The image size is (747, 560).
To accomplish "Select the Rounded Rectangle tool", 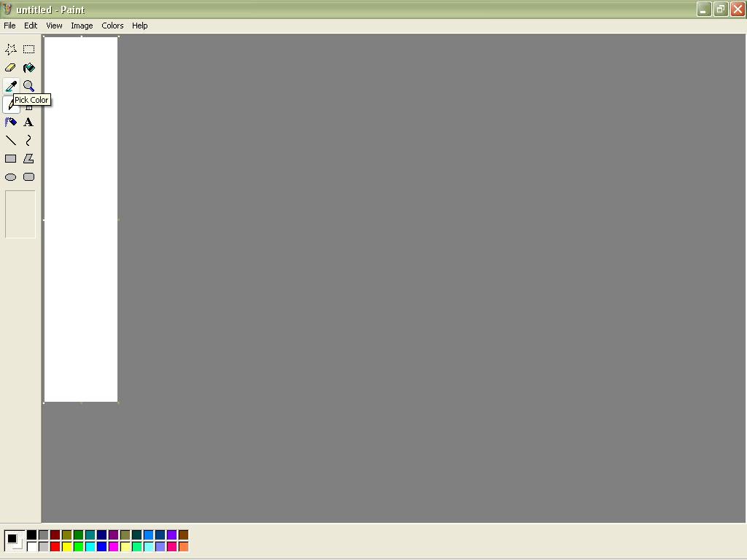I will click(x=28, y=176).
